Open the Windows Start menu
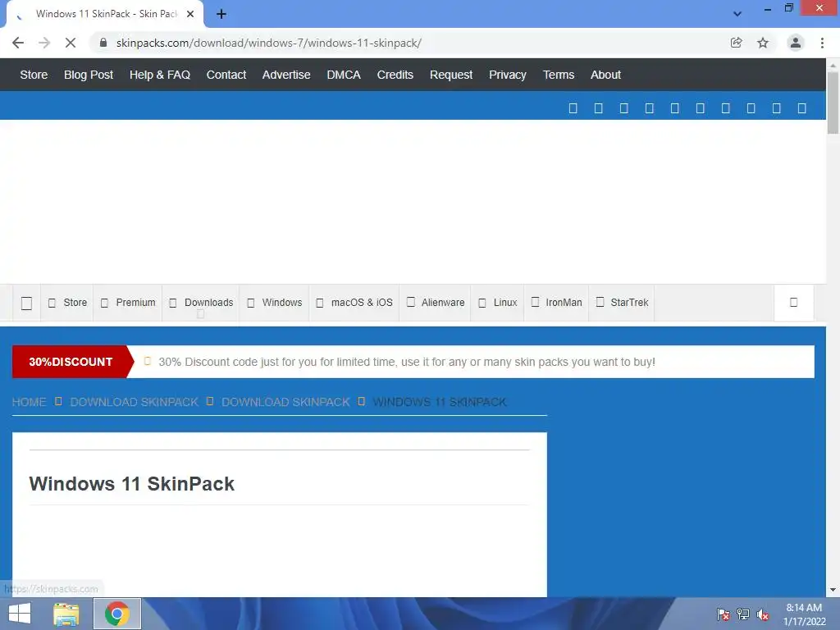This screenshot has height=630, width=840. pos(20,614)
